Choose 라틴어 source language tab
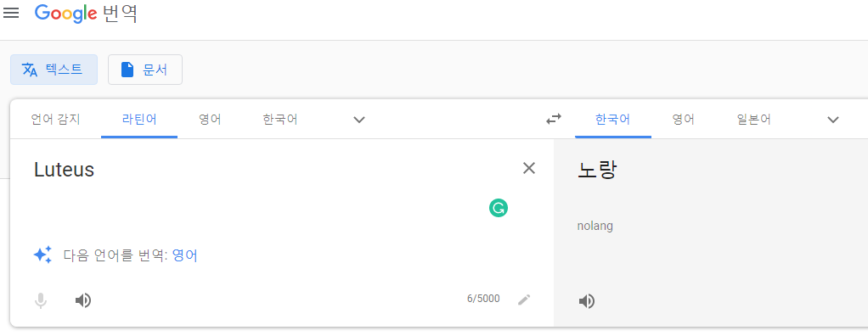The height and width of the screenshot is (336, 868). (x=139, y=119)
